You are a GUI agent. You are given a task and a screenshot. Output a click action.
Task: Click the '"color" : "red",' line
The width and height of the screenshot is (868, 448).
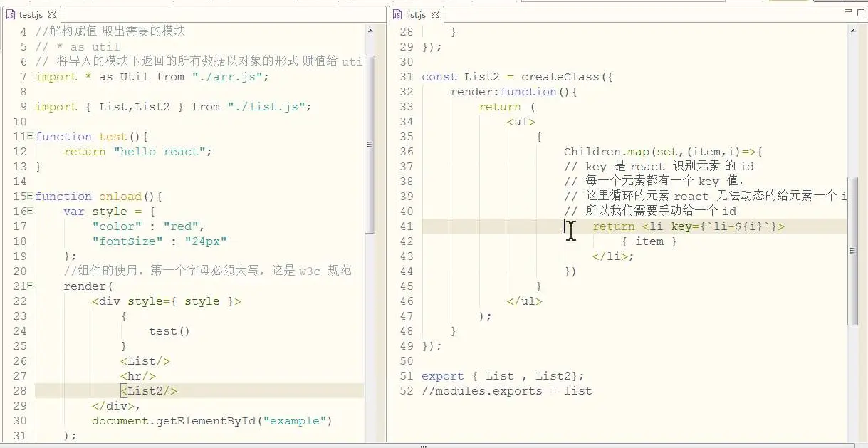(x=149, y=226)
